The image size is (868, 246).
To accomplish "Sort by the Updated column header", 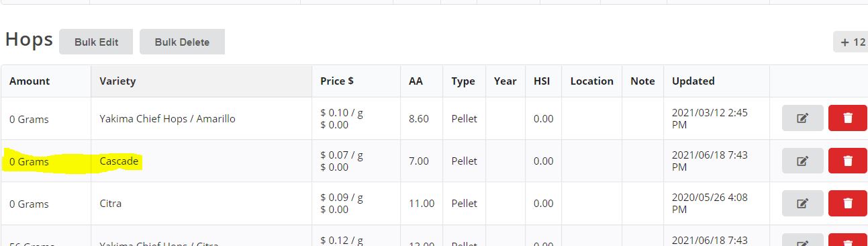I will point(693,81).
